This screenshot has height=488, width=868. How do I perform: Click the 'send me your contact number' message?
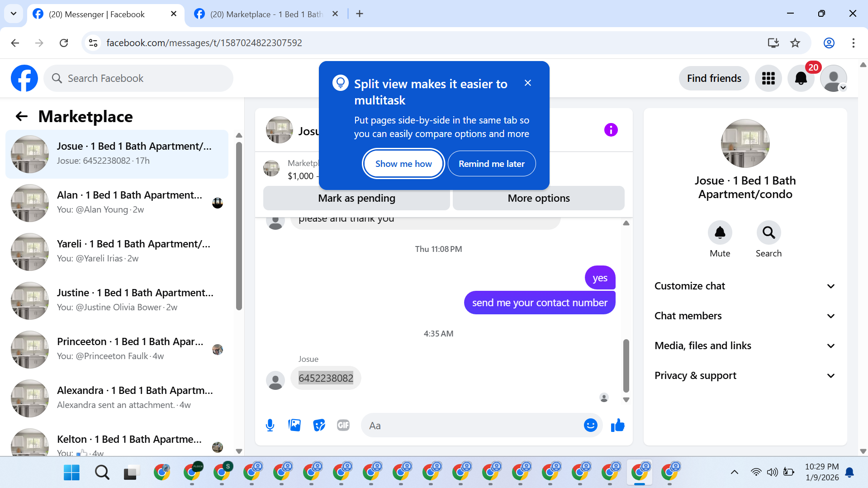(x=540, y=303)
